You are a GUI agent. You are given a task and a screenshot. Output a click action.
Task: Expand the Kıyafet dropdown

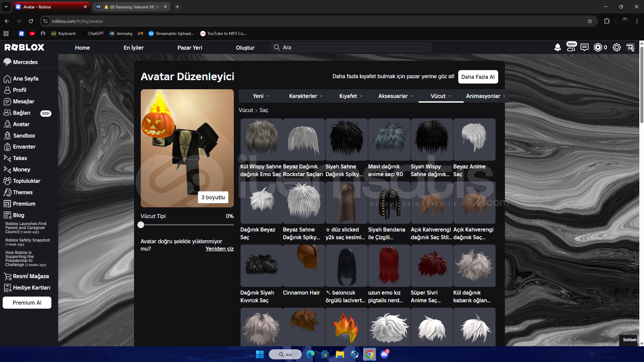point(351,96)
